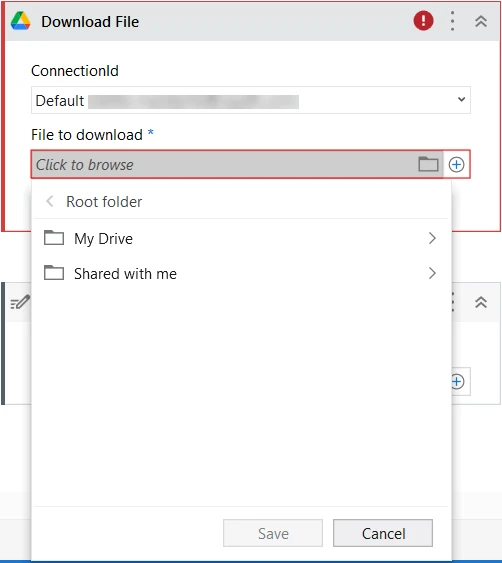Click the Shared with me folder icon
The width and height of the screenshot is (502, 563).
(54, 273)
